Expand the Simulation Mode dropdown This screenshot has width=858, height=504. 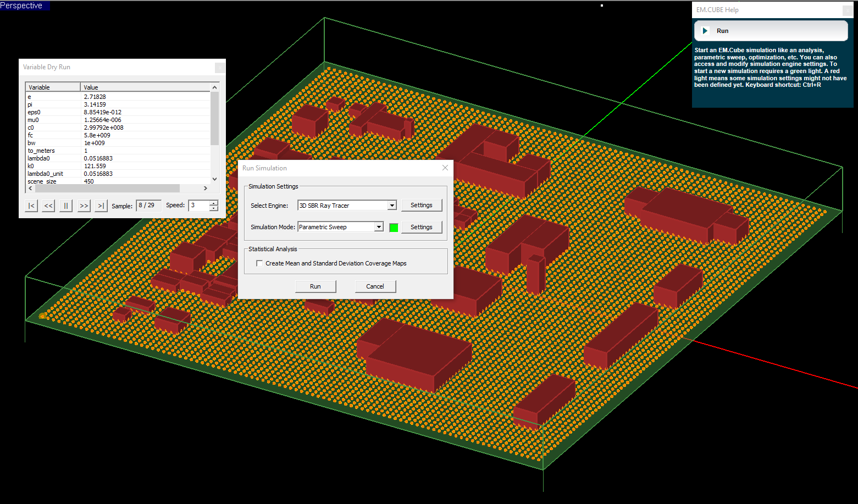379,227
